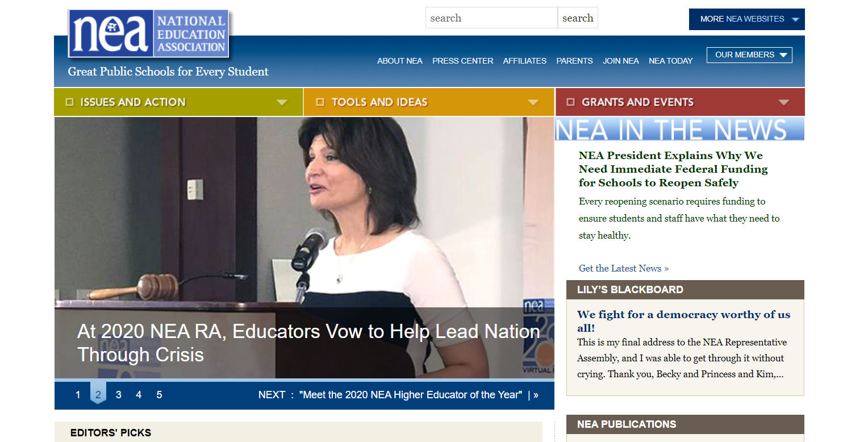Screen dimensions: 868x442
Task: Click inside the search text field
Action: pyautogui.click(x=491, y=18)
